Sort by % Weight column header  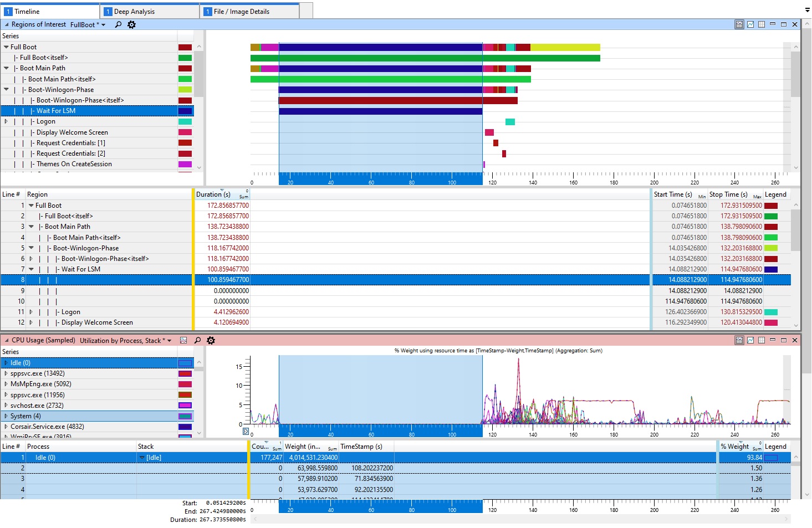click(x=740, y=447)
